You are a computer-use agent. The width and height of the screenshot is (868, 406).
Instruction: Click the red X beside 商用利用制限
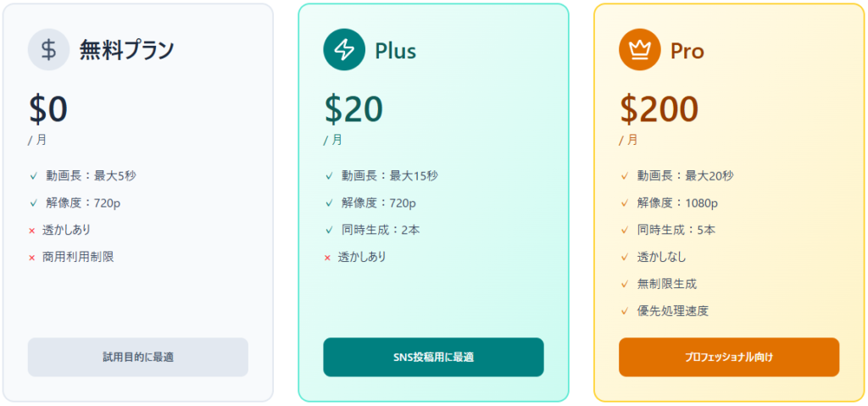(32, 258)
